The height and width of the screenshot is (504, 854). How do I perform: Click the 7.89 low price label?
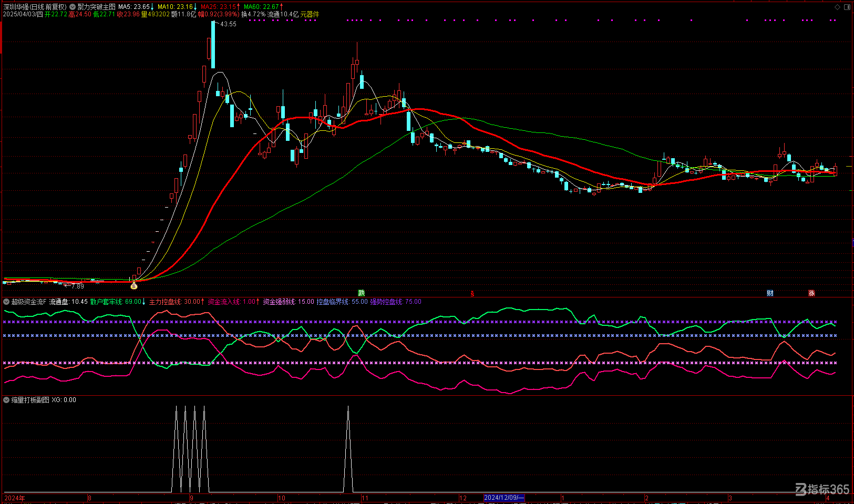[77, 286]
